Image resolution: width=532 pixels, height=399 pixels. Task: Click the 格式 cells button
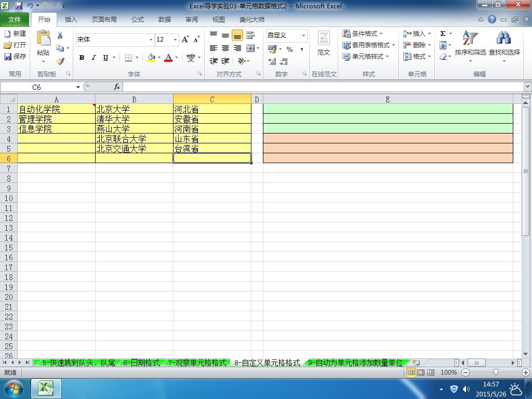[417, 57]
